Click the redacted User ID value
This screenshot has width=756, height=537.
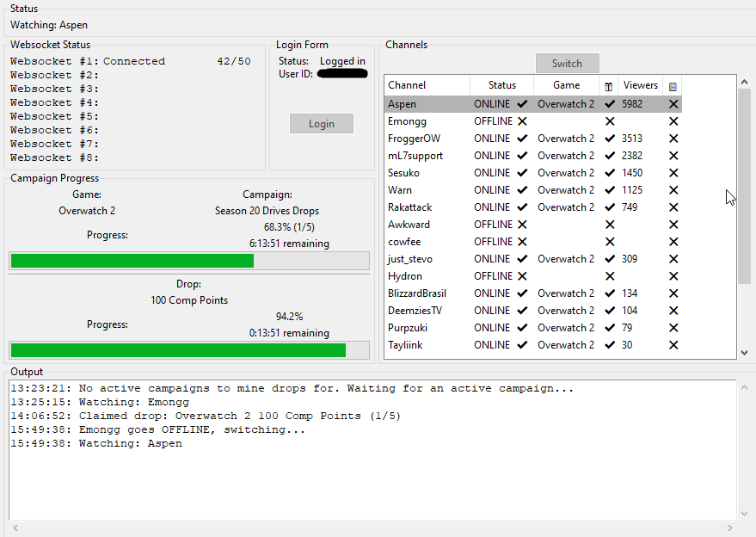(x=343, y=74)
